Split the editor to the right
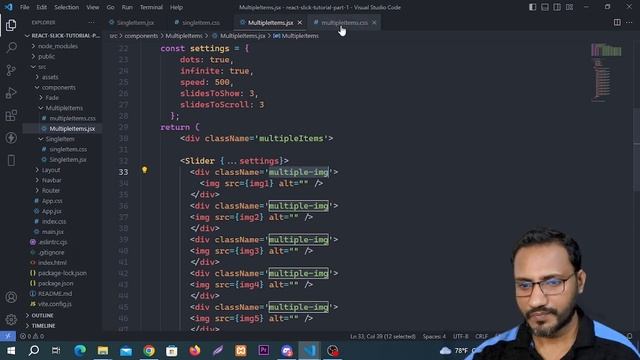This screenshot has height=360, width=640. 617,22
